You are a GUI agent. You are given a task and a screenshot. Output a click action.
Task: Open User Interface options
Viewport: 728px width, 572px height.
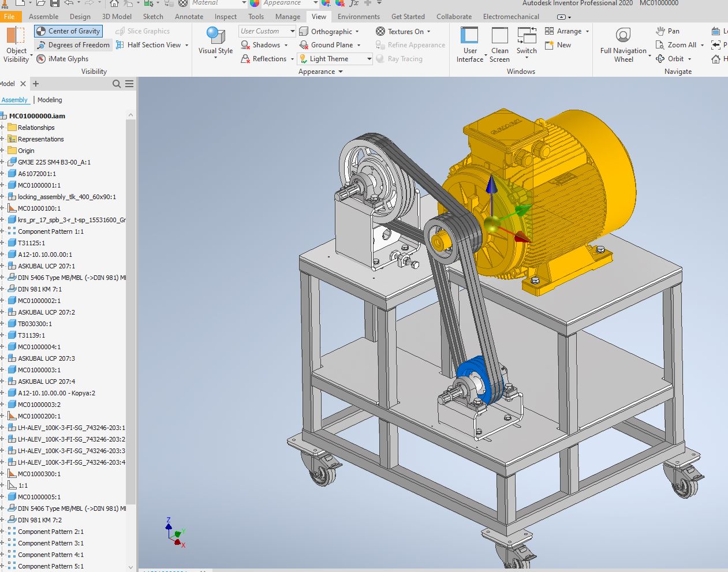pos(470,44)
